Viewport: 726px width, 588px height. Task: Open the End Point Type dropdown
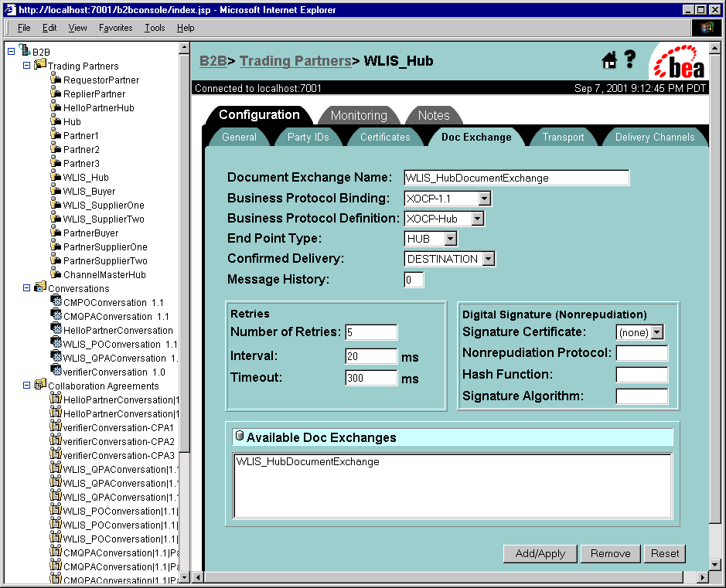[x=450, y=239]
